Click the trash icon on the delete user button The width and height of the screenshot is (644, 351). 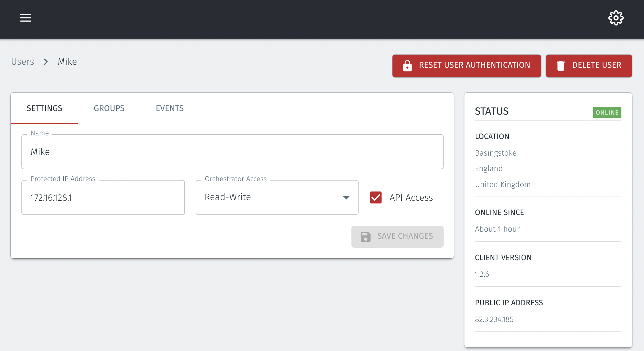click(561, 65)
